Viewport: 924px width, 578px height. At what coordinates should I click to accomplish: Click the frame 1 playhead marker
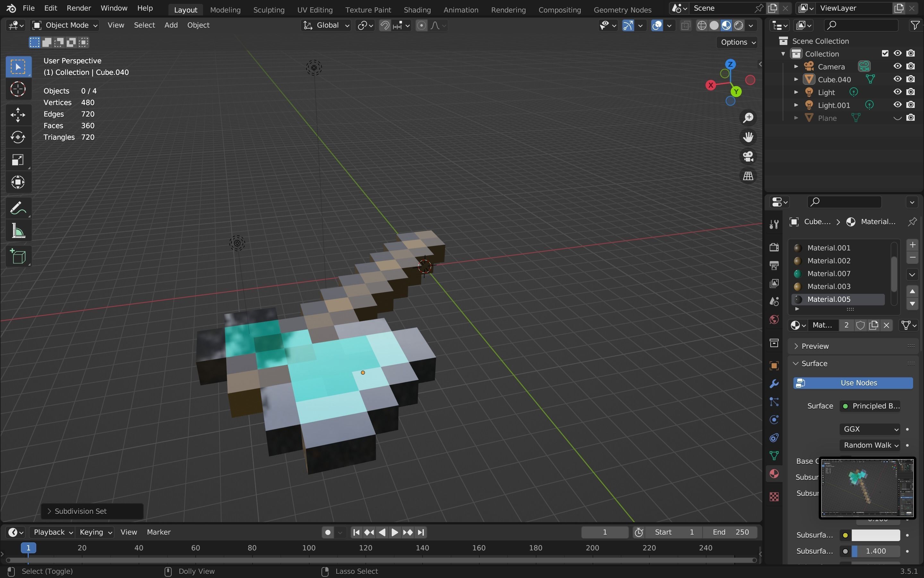tap(28, 548)
